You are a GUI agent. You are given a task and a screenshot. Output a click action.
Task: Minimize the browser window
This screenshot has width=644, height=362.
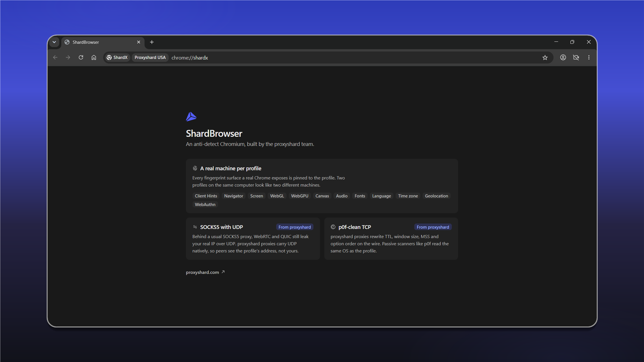click(556, 42)
